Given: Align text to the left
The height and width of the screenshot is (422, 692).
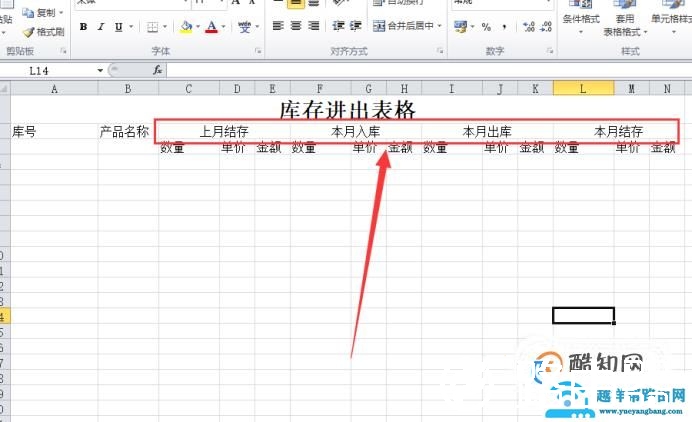Looking at the screenshot, I should 278,26.
